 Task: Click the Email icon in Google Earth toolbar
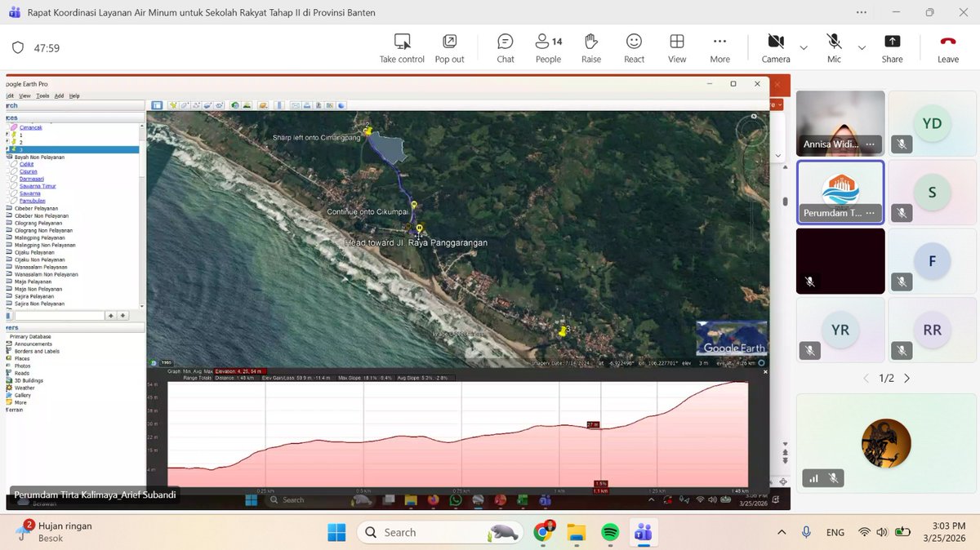(295, 105)
